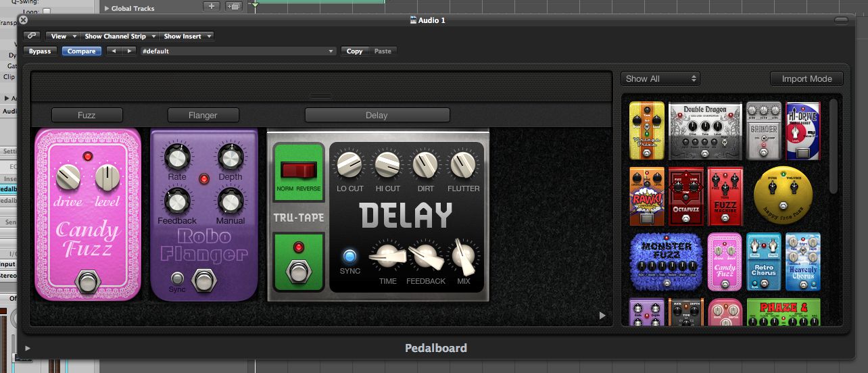Click the Paste button

coord(383,51)
